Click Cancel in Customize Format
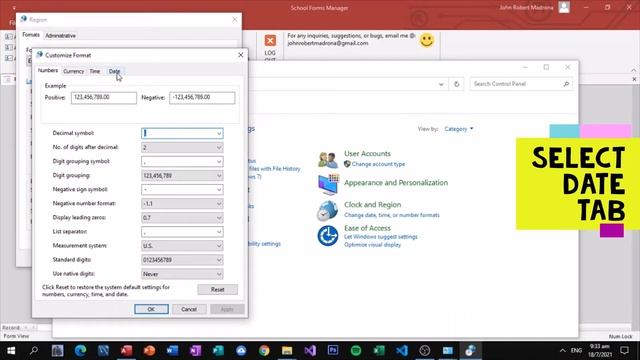Image resolution: width=640 pixels, height=360 pixels. tap(189, 309)
